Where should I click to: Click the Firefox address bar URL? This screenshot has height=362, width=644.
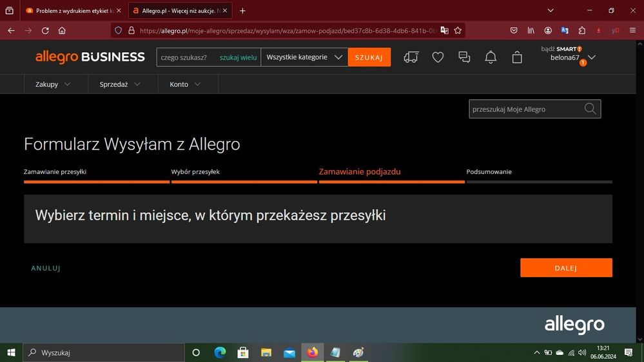(288, 30)
